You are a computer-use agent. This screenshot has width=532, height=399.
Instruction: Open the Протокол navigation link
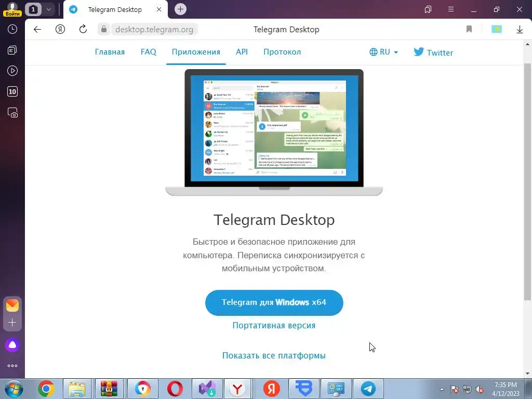282,52
